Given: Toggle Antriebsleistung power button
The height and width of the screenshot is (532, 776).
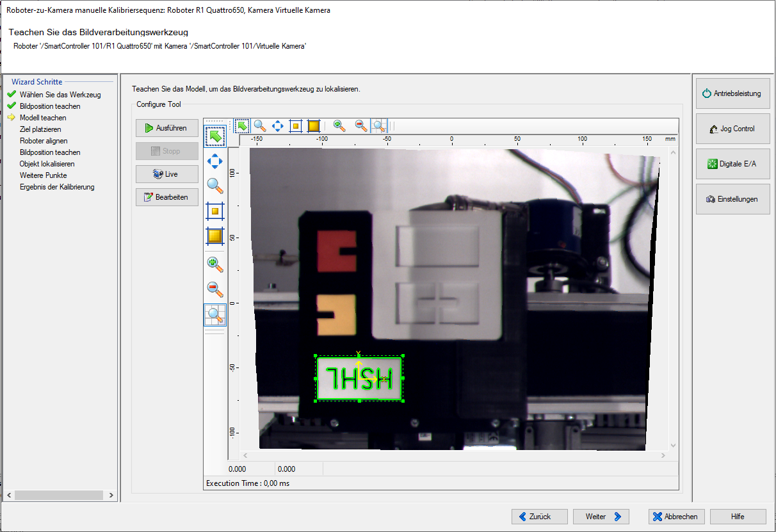Looking at the screenshot, I should click(732, 93).
